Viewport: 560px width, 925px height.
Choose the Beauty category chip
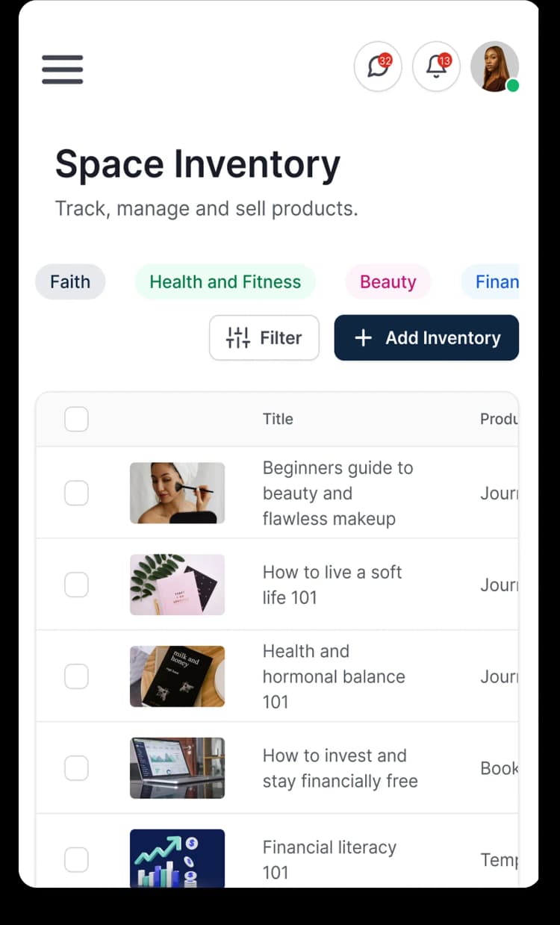click(388, 282)
